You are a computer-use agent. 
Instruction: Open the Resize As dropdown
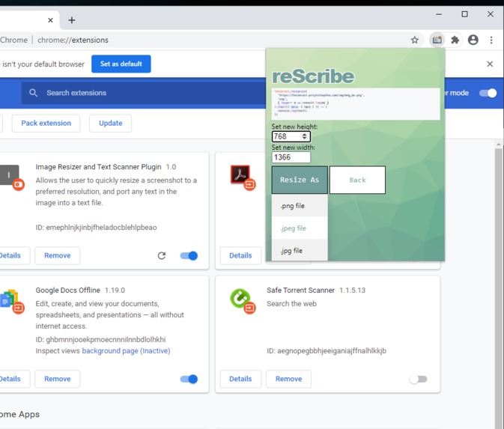point(300,180)
